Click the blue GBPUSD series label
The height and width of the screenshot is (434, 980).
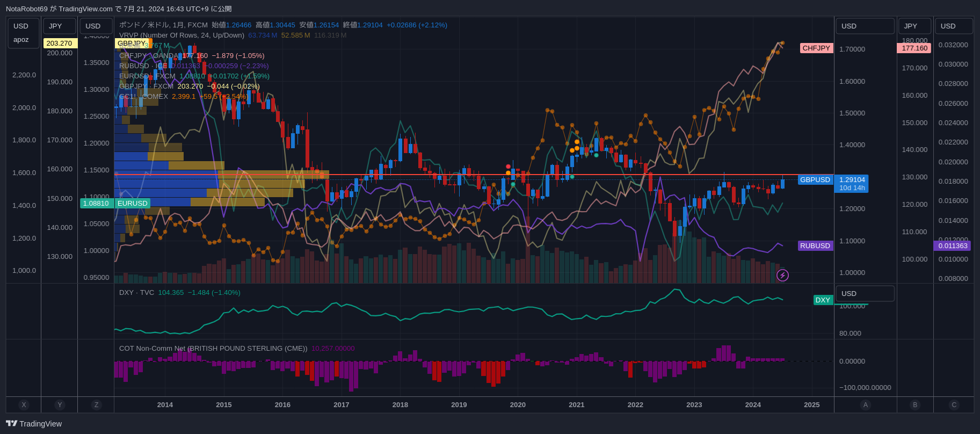[815, 180]
